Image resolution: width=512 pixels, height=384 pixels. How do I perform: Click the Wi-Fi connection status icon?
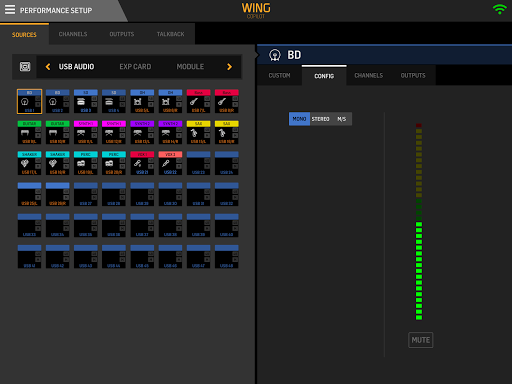tap(499, 9)
